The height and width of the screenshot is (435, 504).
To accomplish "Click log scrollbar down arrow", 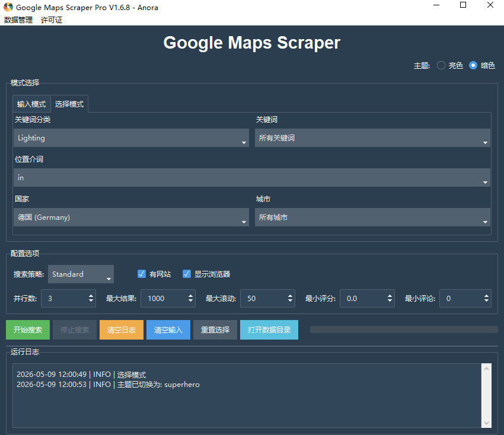I will point(486,423).
